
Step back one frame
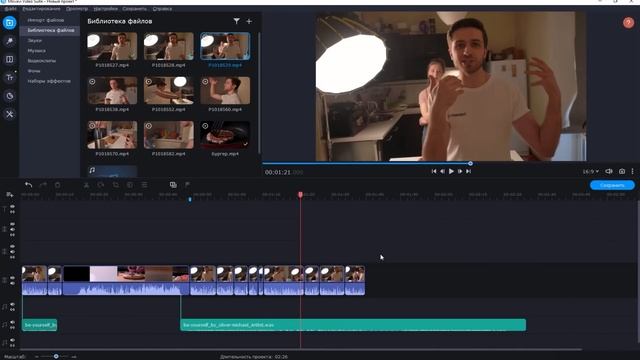coord(442,171)
